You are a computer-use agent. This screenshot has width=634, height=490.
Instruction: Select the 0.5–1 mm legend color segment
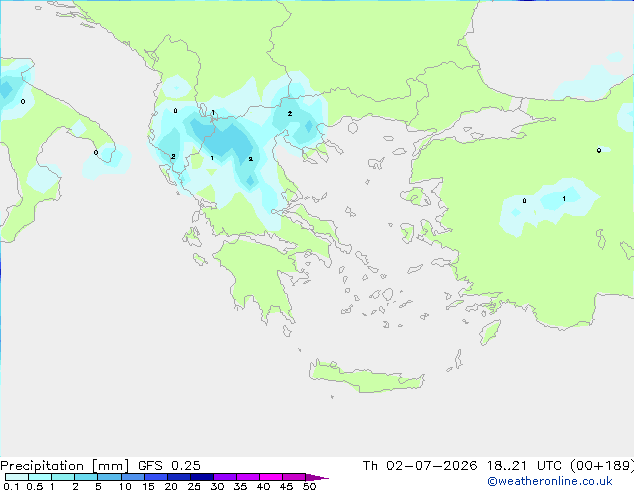[40, 477]
